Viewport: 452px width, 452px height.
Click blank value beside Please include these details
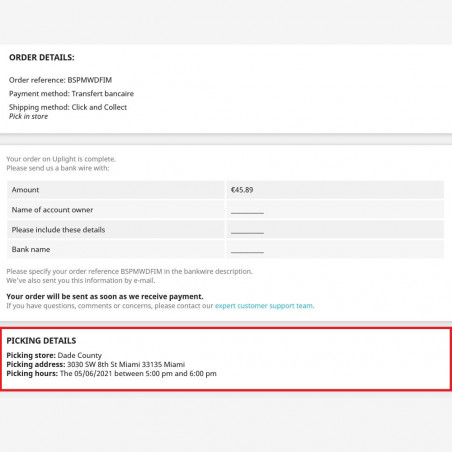point(335,230)
